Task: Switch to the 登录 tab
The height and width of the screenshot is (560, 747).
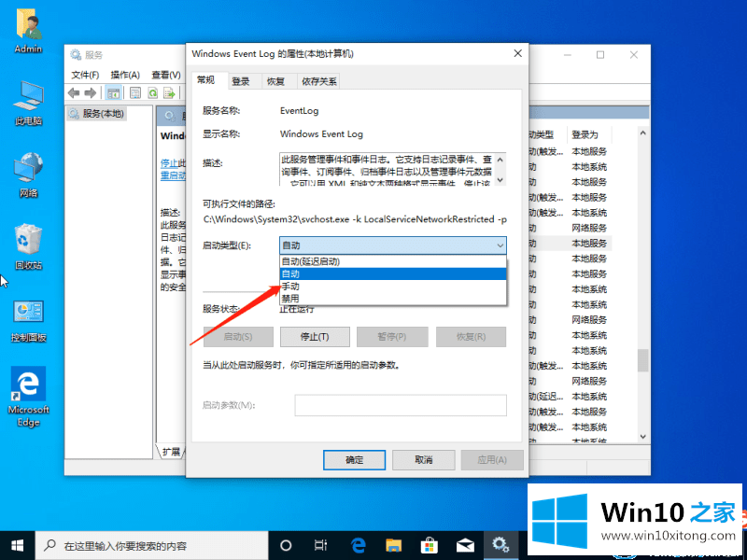Action: 241,81
